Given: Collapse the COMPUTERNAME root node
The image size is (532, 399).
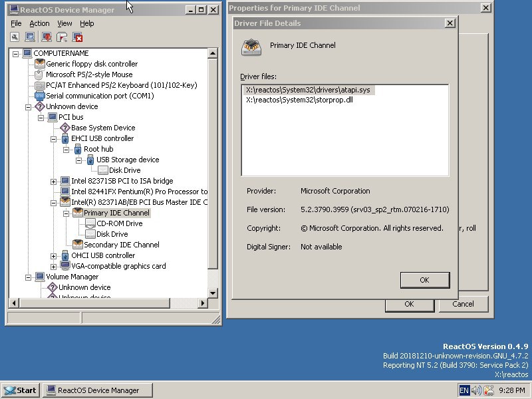Looking at the screenshot, I should pyautogui.click(x=15, y=54).
